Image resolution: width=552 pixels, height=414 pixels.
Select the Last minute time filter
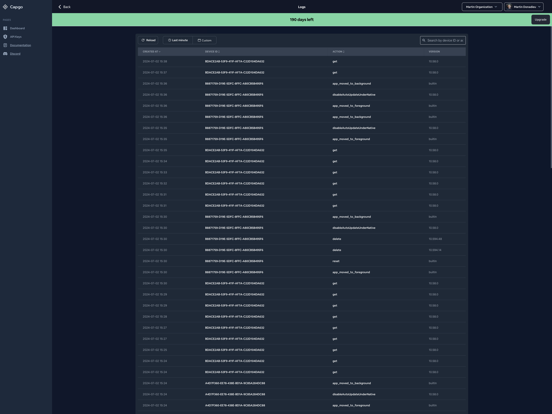(x=178, y=40)
